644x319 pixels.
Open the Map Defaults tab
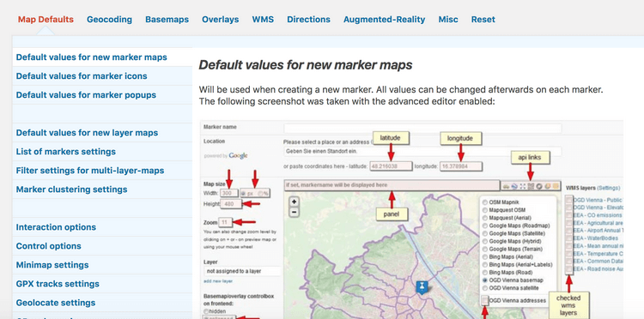tap(46, 19)
